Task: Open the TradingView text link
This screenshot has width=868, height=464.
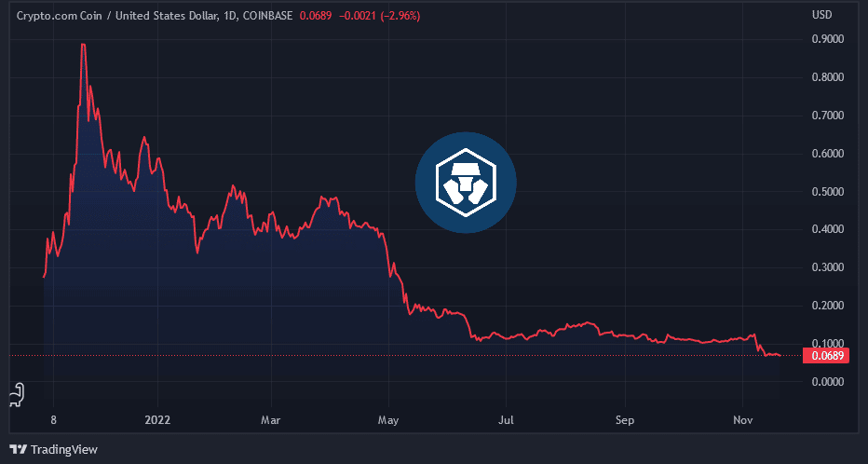Action: coord(64,449)
